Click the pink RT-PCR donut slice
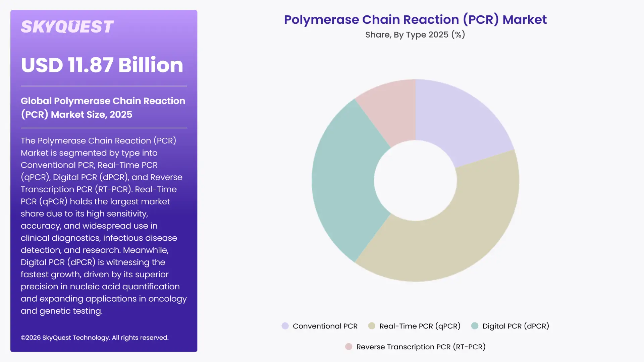 coord(392,112)
